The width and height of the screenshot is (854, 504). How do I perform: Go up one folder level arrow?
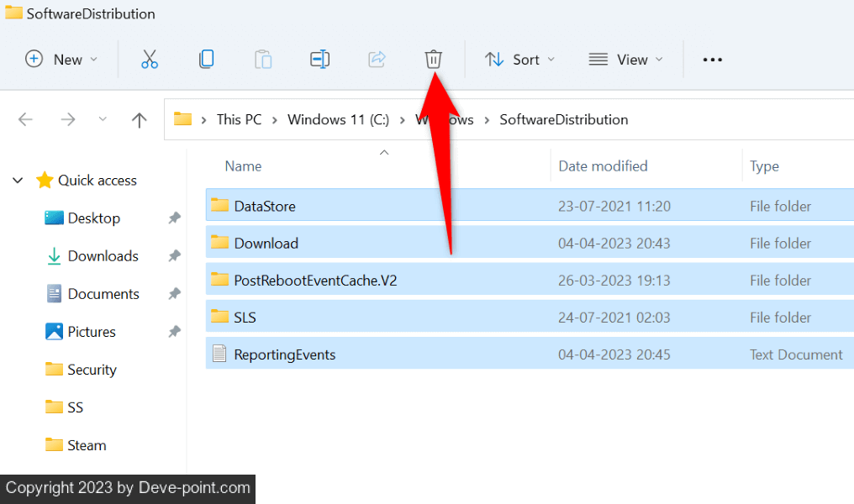(140, 120)
